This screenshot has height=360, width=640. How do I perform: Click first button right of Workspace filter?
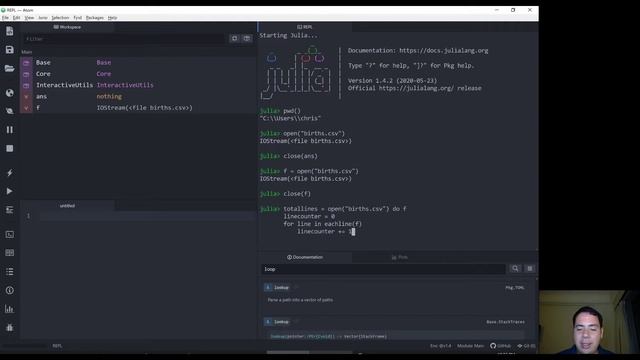pyautogui.click(x=234, y=38)
